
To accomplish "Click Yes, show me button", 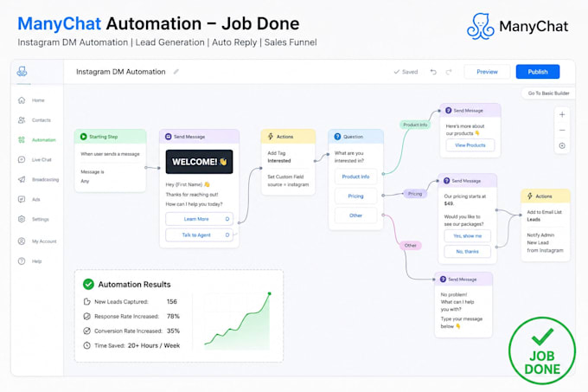I will pyautogui.click(x=467, y=236).
